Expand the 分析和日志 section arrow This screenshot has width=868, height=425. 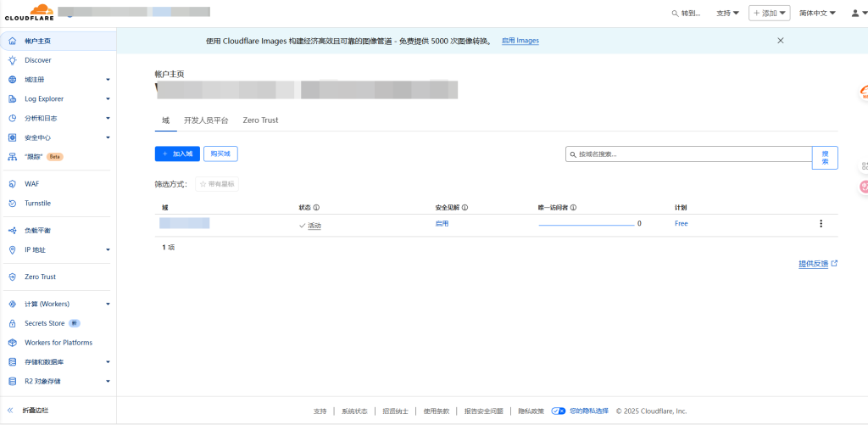[x=108, y=119]
